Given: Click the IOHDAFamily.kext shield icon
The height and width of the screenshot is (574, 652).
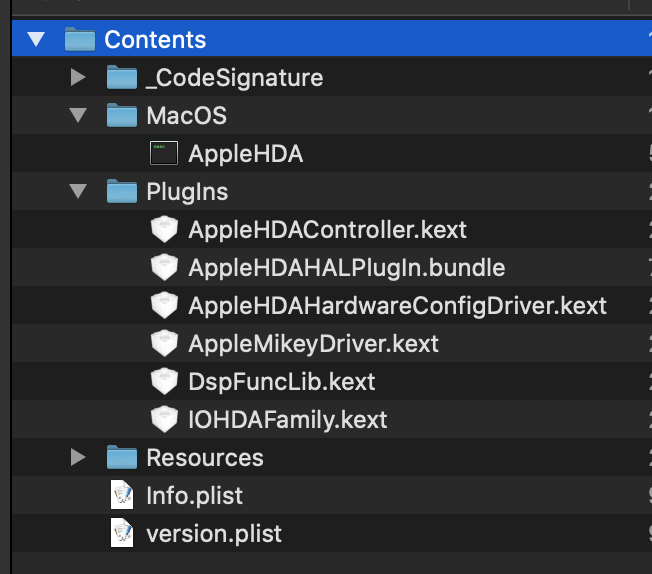Looking at the screenshot, I should 163,420.
